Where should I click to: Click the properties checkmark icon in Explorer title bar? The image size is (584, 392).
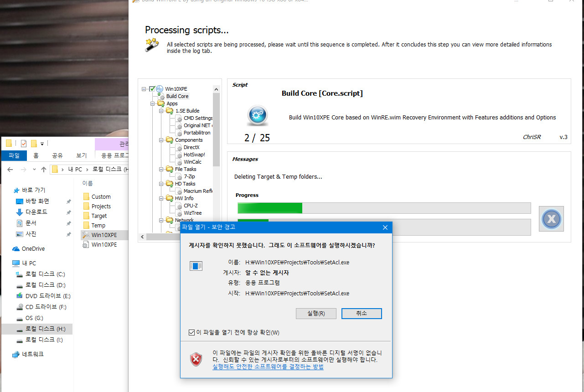[24, 144]
